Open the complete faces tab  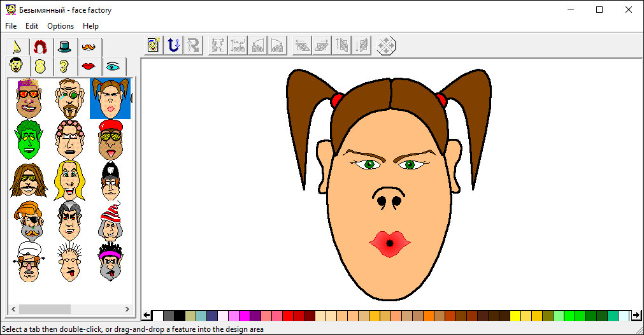tap(17, 66)
